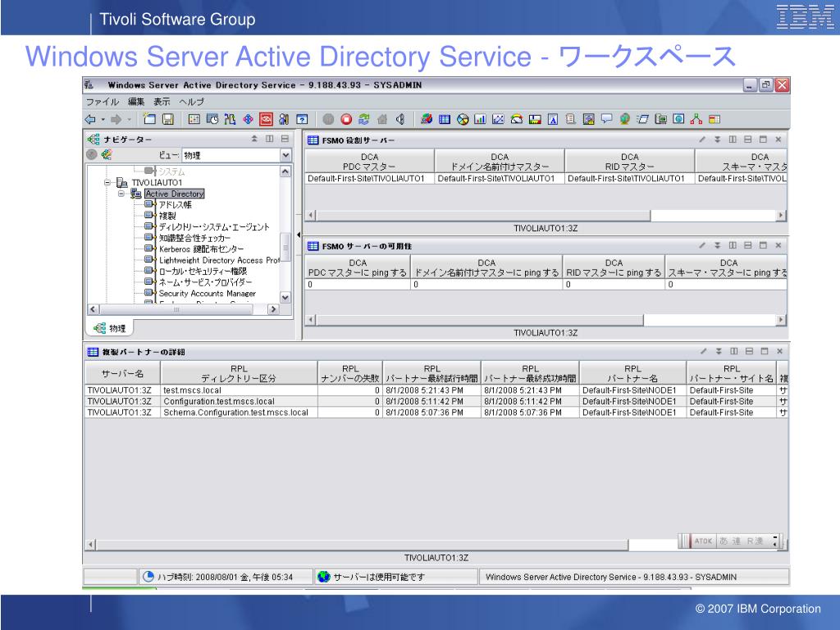Select the Pie chart toolbar icon
Image resolution: width=840 pixels, height=630 pixels.
463,119
